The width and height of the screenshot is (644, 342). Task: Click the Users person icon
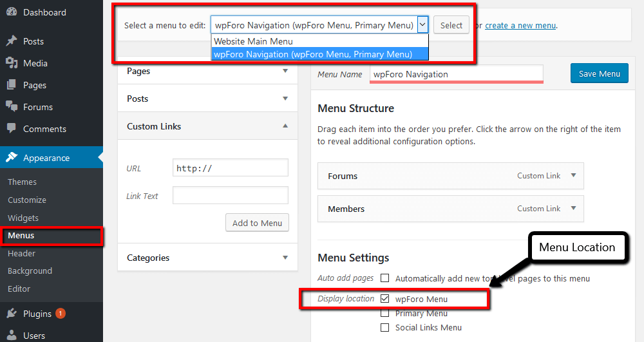pyautogui.click(x=12, y=335)
